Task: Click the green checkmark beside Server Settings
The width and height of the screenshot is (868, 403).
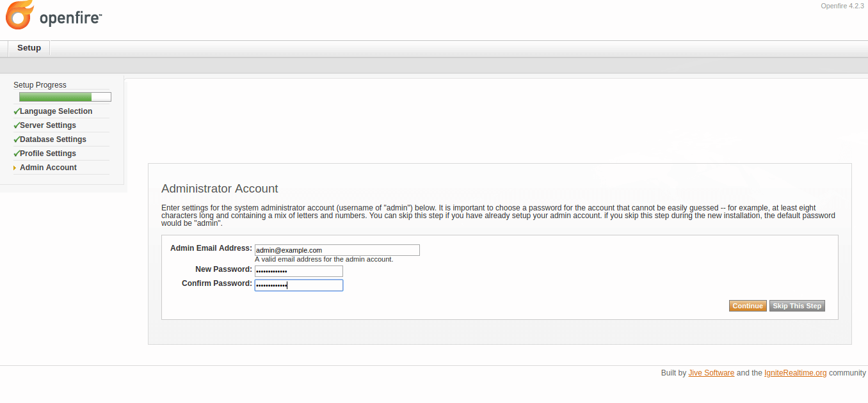Action: [17, 125]
